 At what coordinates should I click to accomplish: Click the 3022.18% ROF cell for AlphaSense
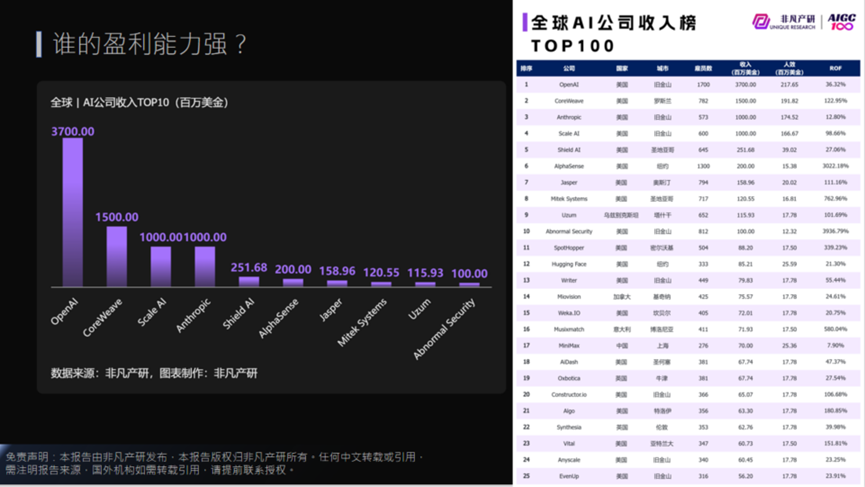tap(836, 166)
